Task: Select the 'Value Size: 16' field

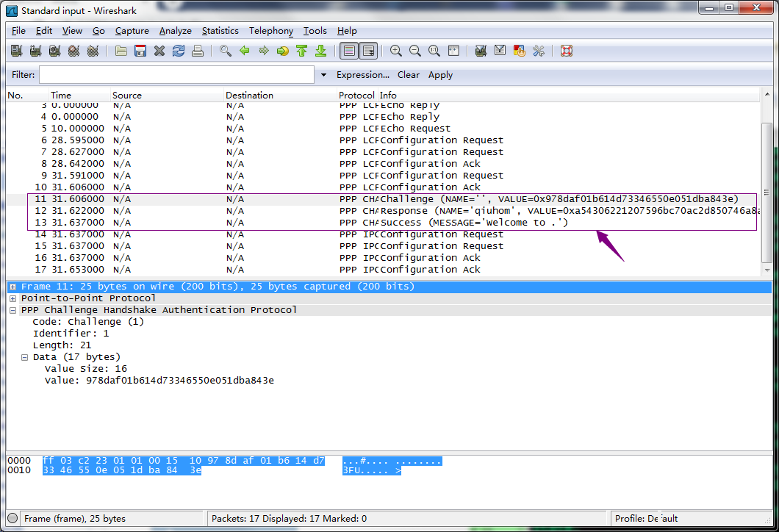Action: click(x=86, y=369)
